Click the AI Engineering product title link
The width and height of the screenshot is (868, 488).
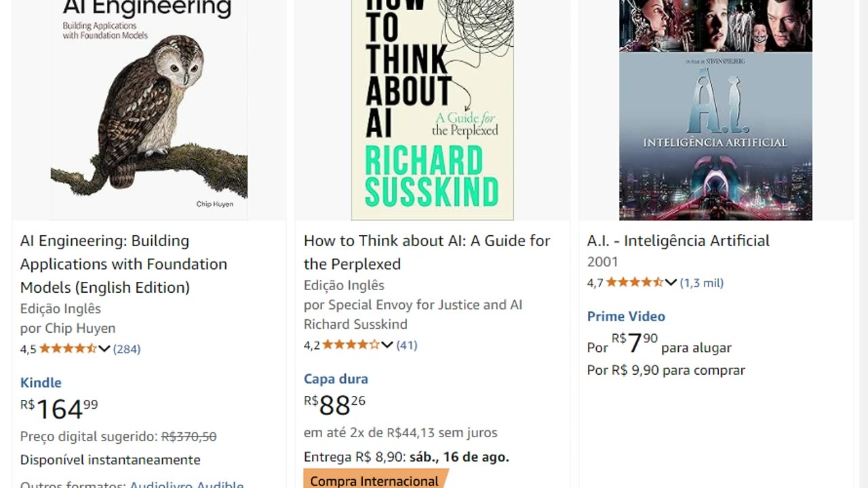tap(123, 264)
